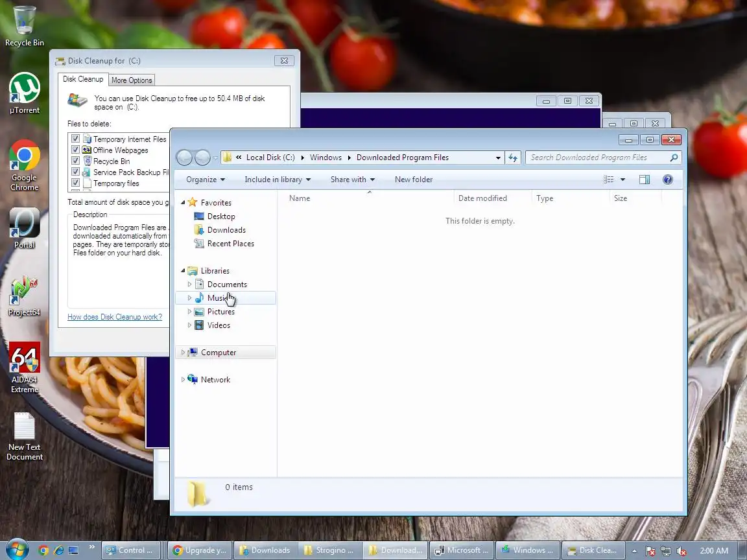This screenshot has height=560, width=747.
Task: Uncheck Temporary Internet Files checkbox
Action: coord(75,139)
